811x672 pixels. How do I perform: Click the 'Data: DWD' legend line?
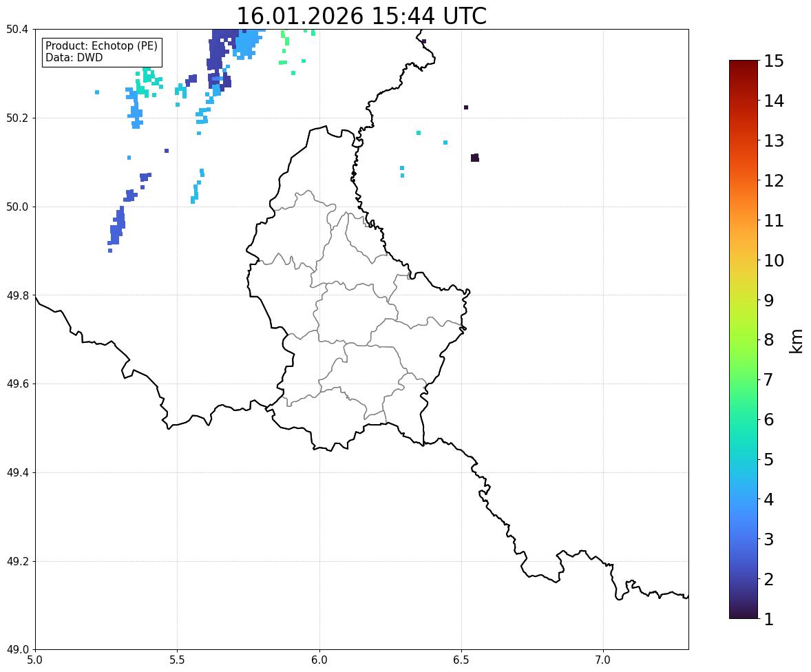pos(74,57)
